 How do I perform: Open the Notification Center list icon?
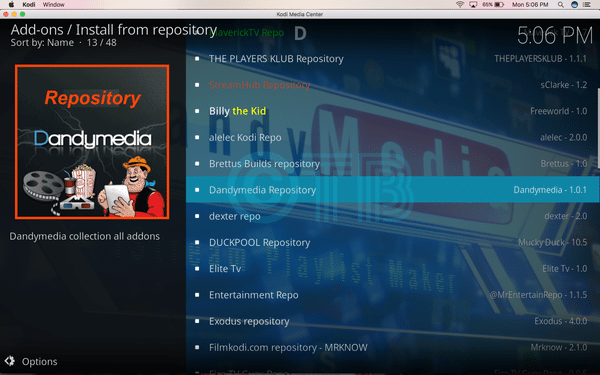586,5
